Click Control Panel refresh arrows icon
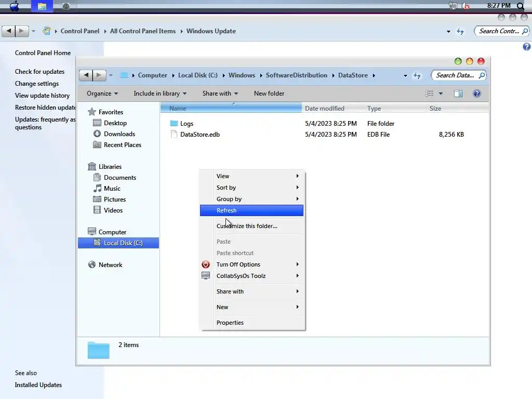This screenshot has width=532, height=399. coord(460,31)
